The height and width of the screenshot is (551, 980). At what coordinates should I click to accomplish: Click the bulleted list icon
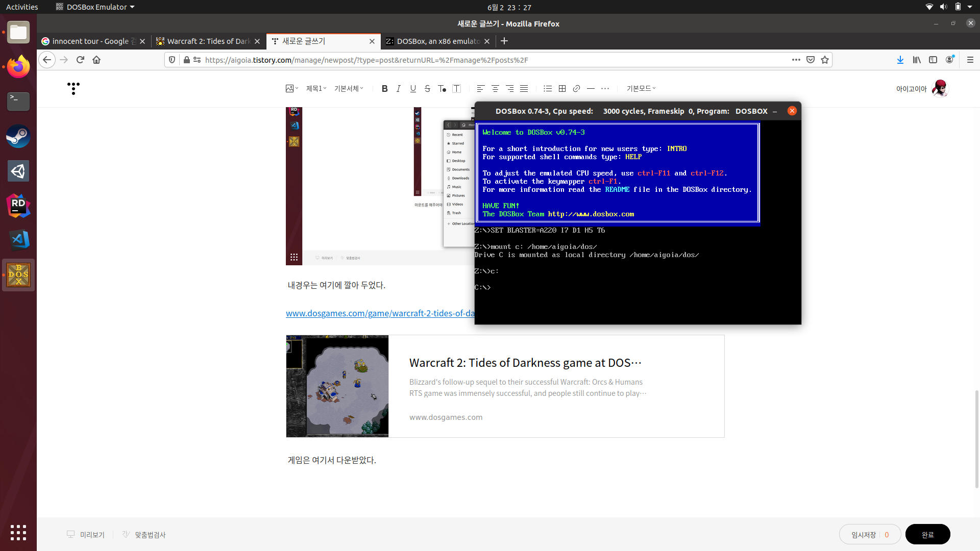pyautogui.click(x=548, y=89)
